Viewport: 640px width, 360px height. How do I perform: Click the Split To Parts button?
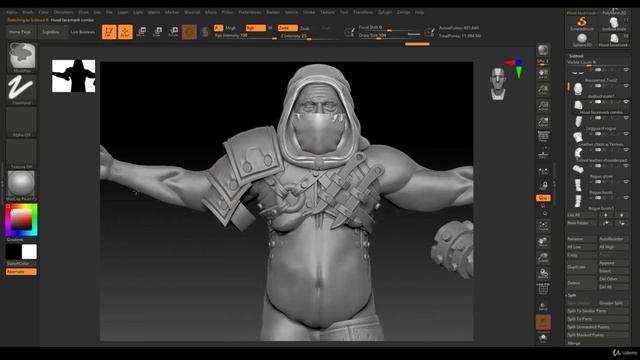coord(598,319)
